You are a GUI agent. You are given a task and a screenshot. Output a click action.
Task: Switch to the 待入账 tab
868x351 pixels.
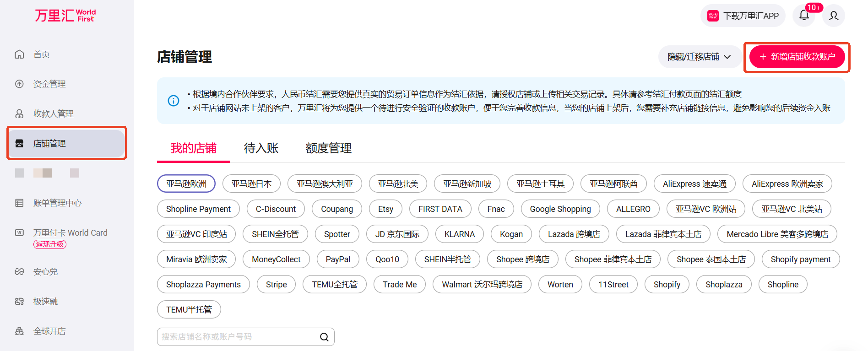pyautogui.click(x=261, y=148)
